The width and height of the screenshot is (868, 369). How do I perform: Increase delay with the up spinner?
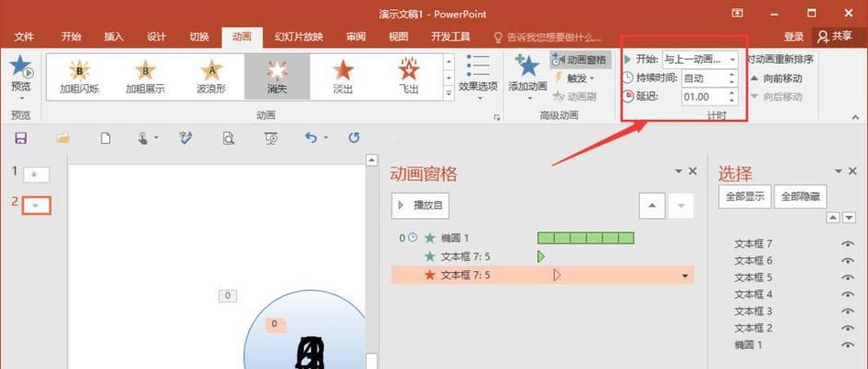click(732, 93)
